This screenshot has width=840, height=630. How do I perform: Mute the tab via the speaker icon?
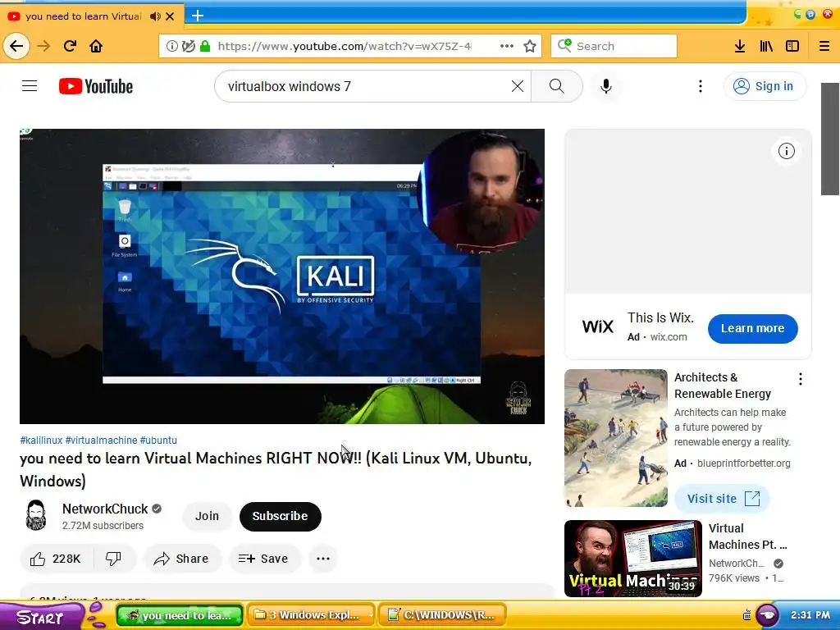[x=155, y=16]
